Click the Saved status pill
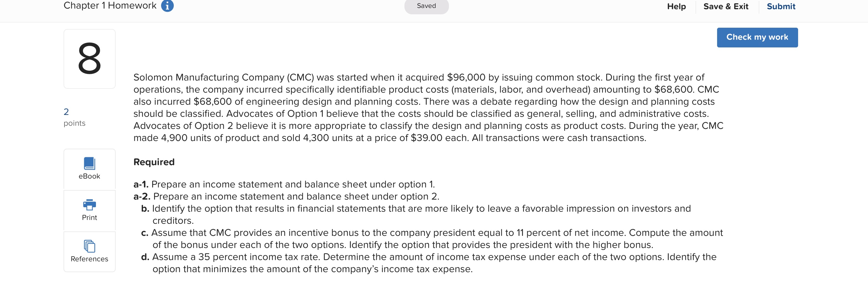 [426, 6]
